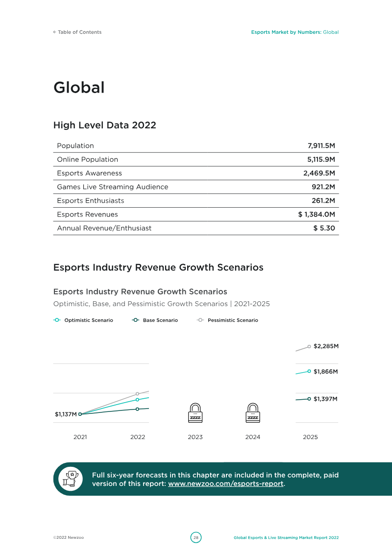Screen dimensions: 392x554
Task: Click the 2024 padlock icon
Action: (x=253, y=412)
